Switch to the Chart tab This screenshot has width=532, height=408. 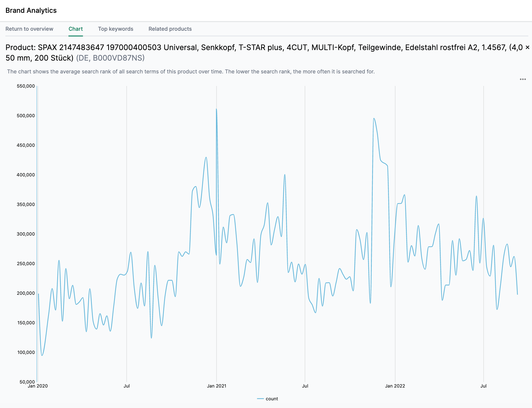[x=75, y=29]
